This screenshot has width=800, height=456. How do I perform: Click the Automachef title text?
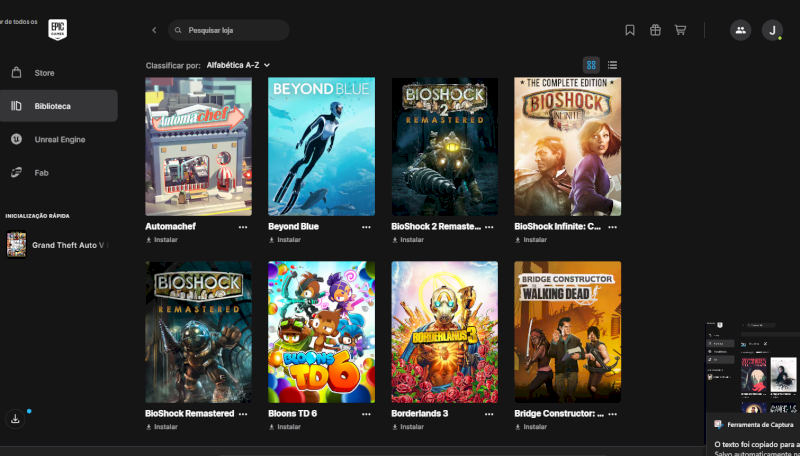[170, 226]
